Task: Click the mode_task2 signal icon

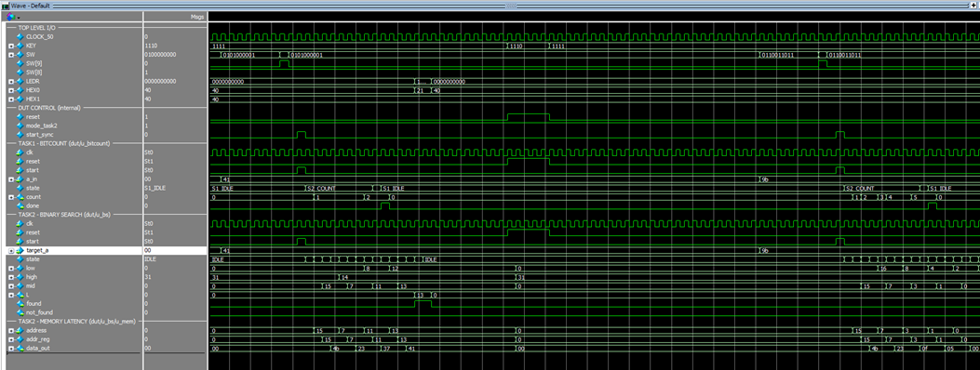Action: (x=20, y=126)
